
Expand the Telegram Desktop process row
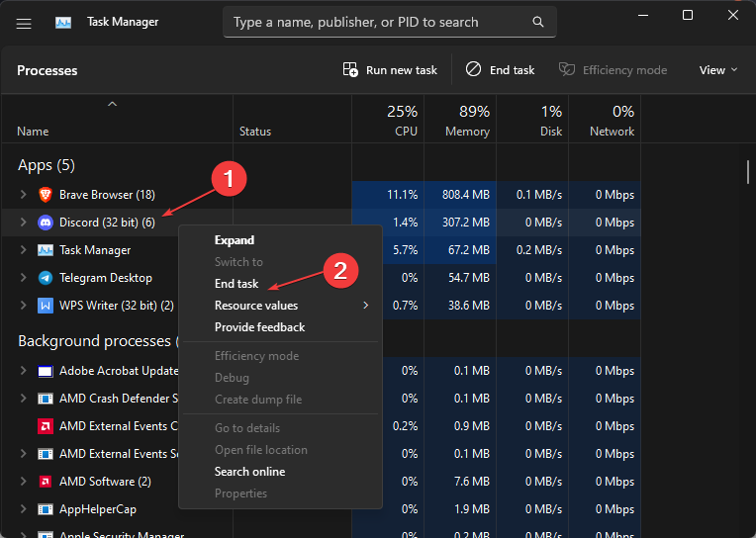pos(23,277)
